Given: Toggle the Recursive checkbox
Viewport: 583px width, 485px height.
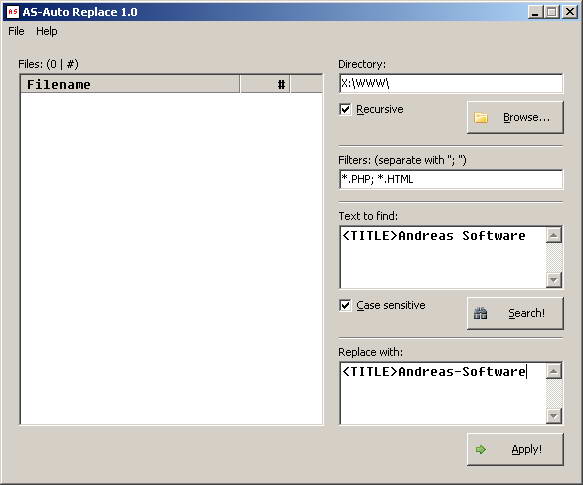Looking at the screenshot, I should point(345,109).
